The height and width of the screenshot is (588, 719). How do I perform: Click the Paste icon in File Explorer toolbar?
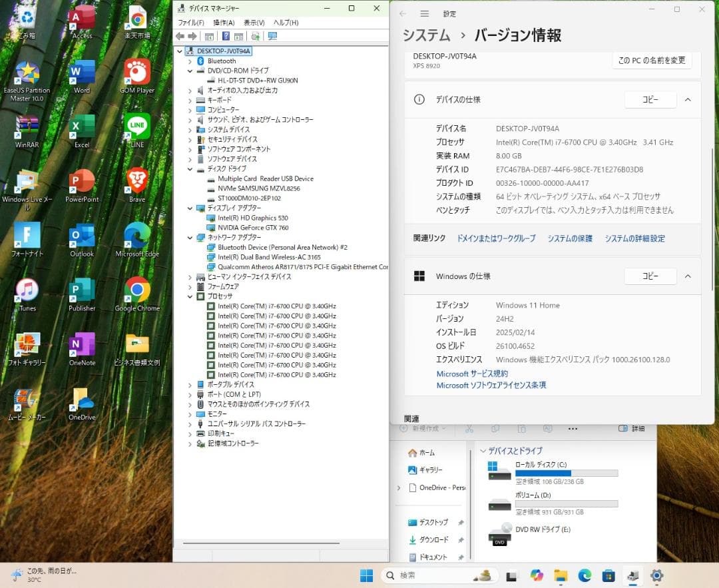(521, 429)
